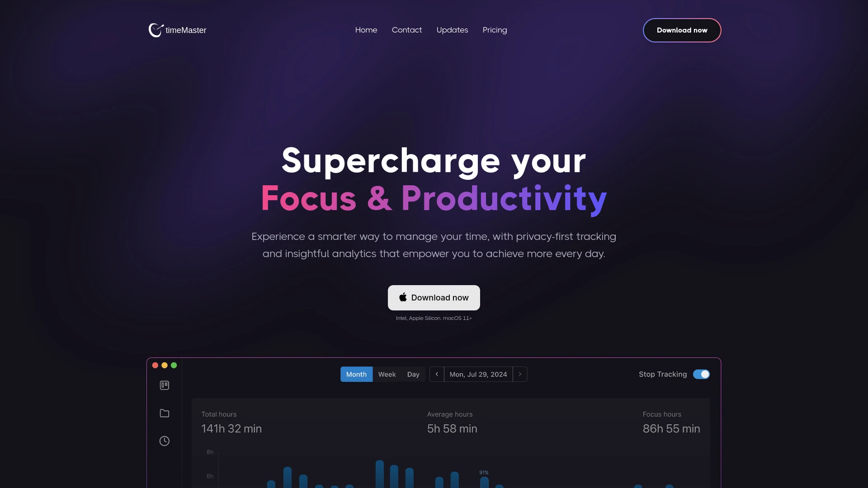
Task: Disable the Stop Tracking toggle
Action: pos(701,374)
